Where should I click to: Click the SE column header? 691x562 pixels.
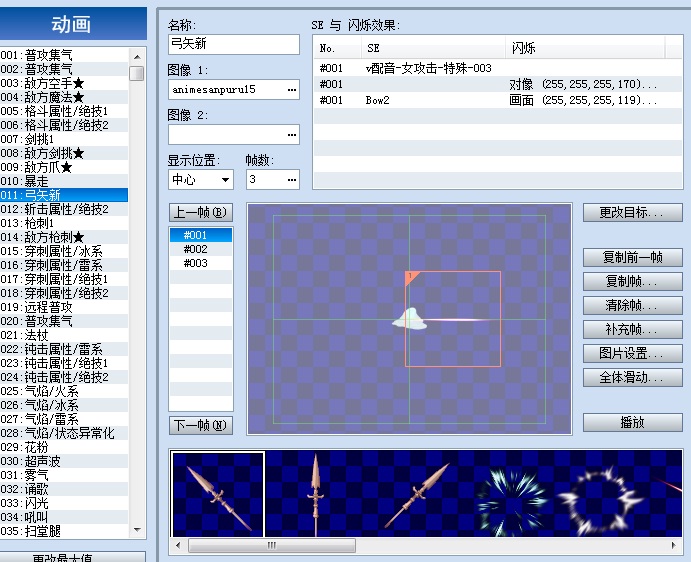pos(433,48)
